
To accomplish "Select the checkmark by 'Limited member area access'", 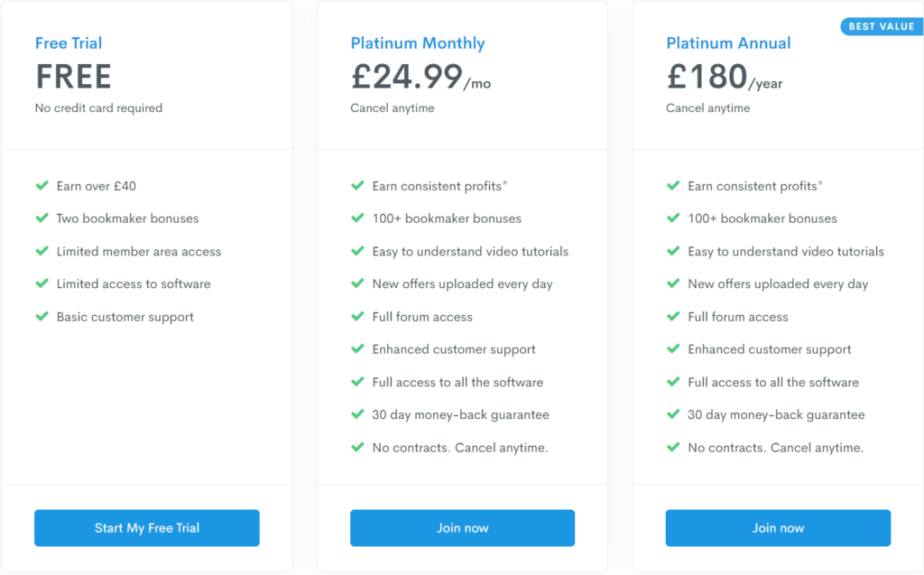I will (42, 251).
